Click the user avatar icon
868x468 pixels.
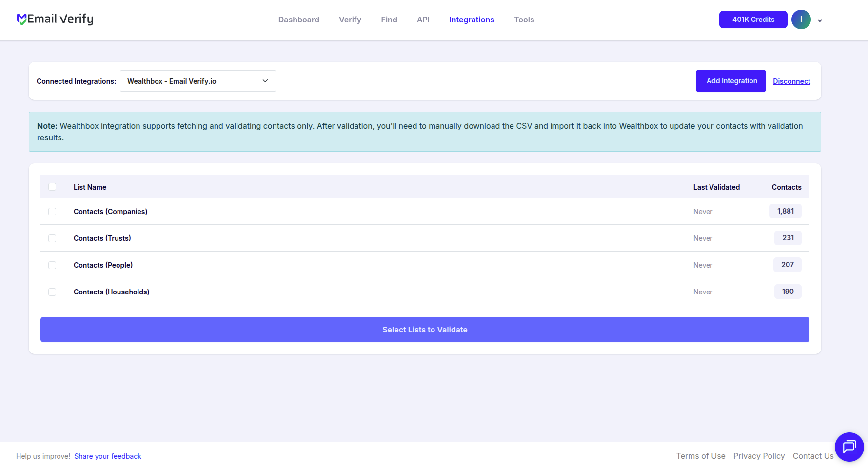tap(801, 19)
